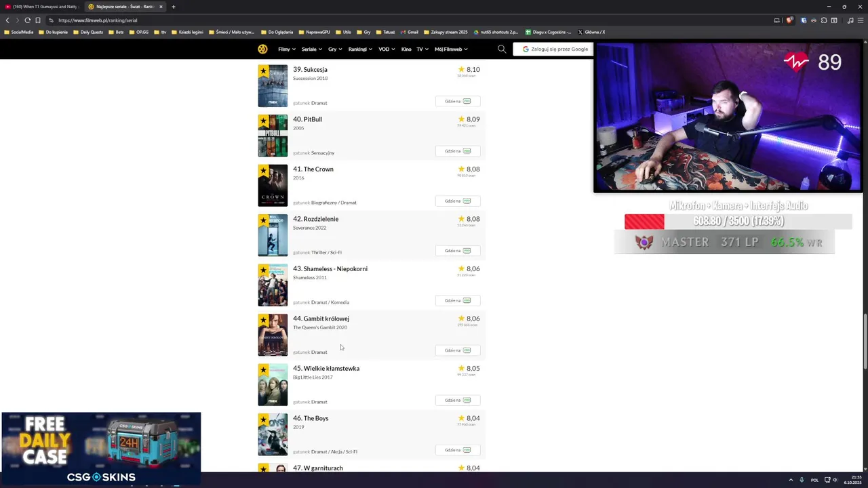Click the yellow star badge on The Crown poster

[263, 169]
